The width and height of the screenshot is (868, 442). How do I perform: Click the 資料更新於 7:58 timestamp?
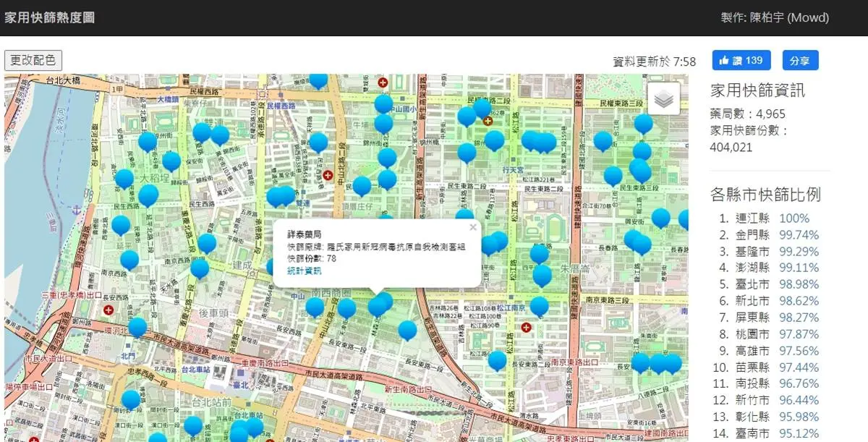[x=655, y=61]
